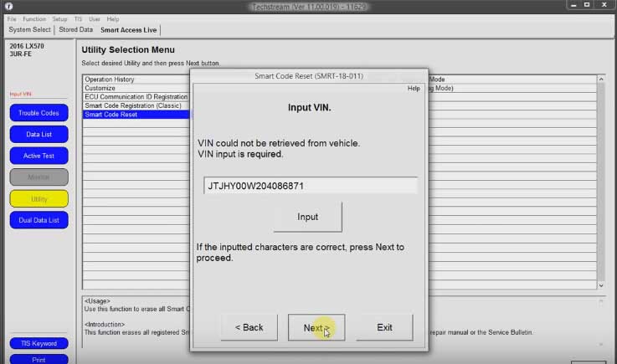Screen dimensions: 617x364
Task: Open the File menu
Action: click(x=12, y=18)
